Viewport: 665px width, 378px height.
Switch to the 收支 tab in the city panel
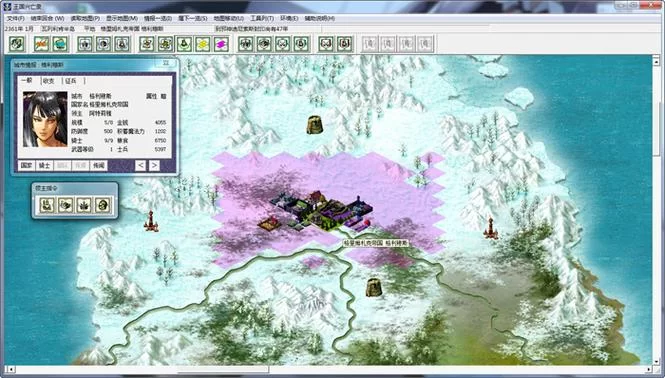point(49,81)
